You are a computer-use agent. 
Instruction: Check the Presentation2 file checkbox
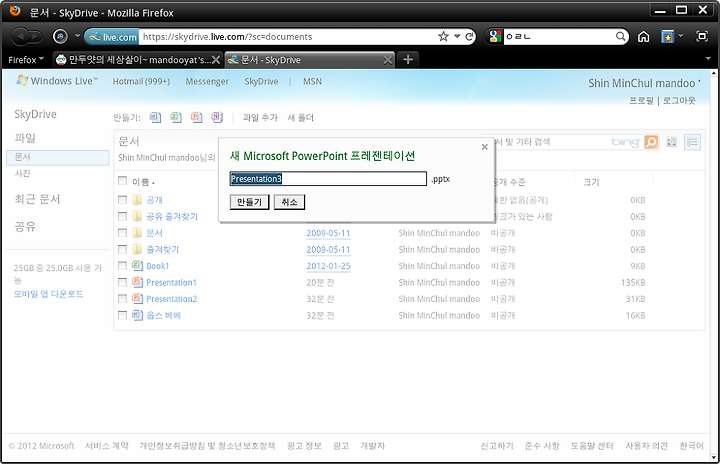coord(122,299)
